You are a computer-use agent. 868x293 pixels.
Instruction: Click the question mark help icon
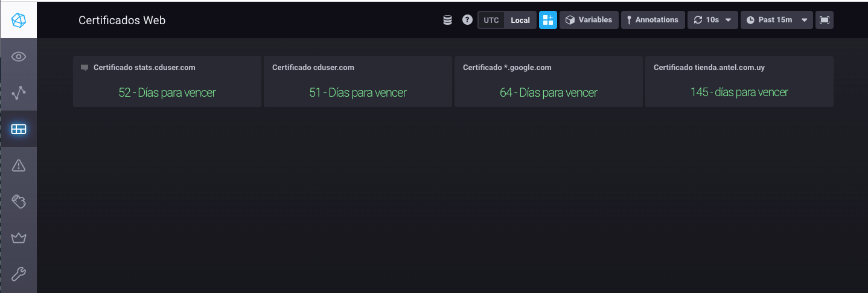point(467,20)
